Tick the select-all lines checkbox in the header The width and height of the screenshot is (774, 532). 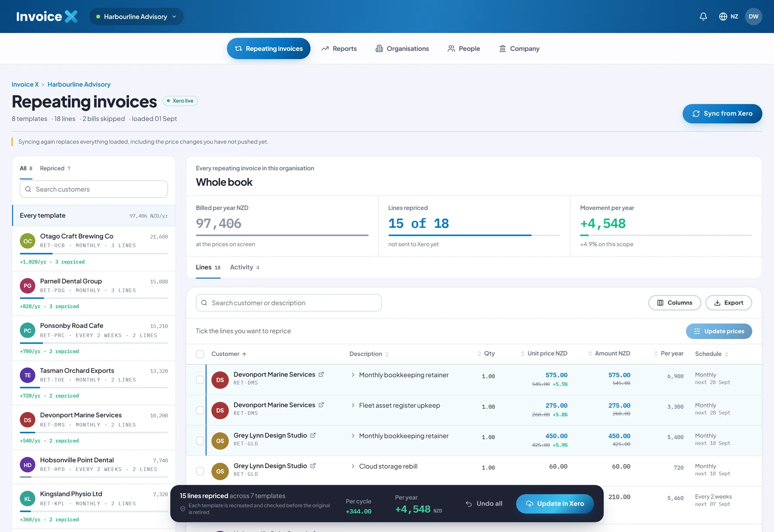(x=200, y=354)
